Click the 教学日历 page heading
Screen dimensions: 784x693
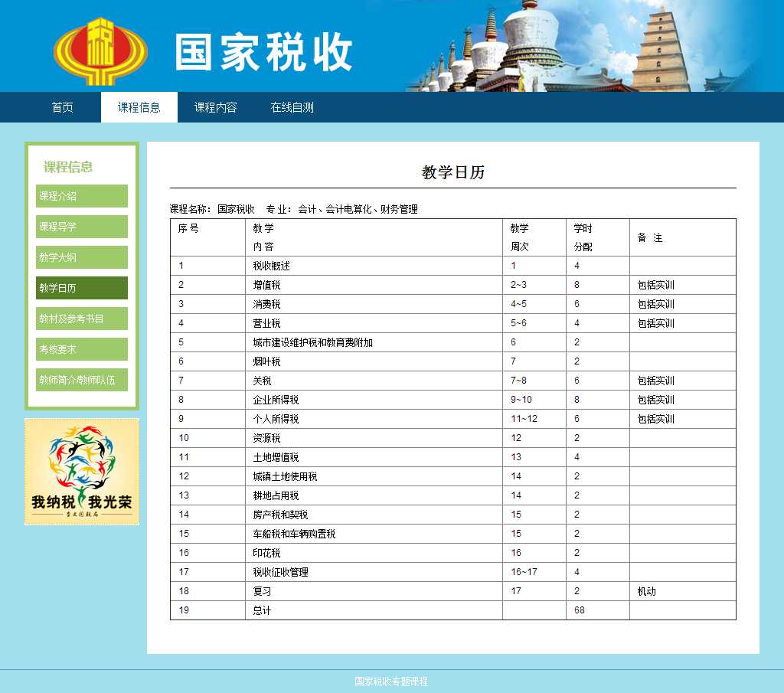pyautogui.click(x=453, y=172)
